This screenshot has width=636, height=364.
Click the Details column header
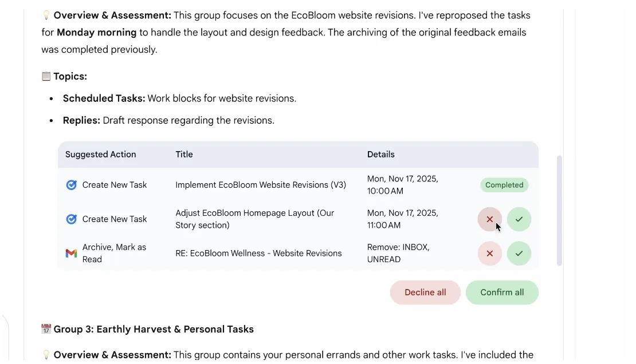(381, 155)
